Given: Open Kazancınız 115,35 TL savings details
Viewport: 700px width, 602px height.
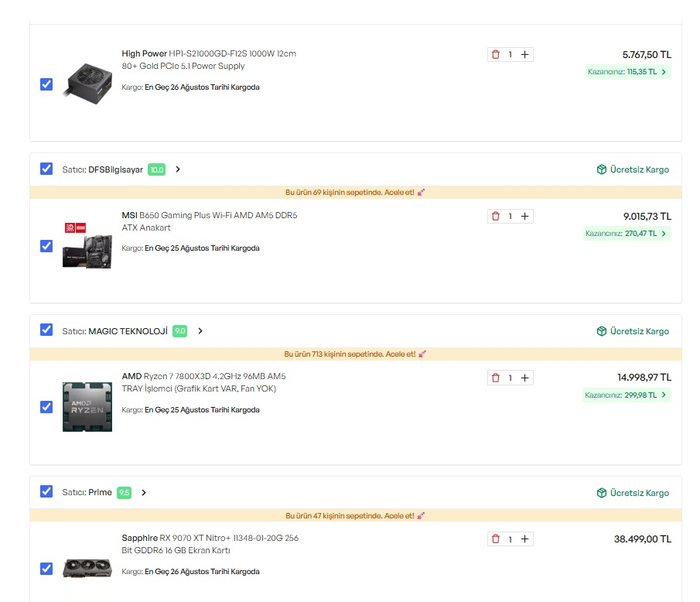Looking at the screenshot, I should tap(628, 72).
